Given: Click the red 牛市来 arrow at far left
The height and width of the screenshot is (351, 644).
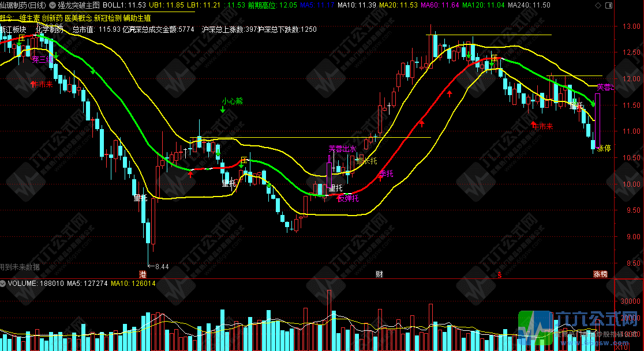Looking at the screenshot, I should [x=42, y=84].
